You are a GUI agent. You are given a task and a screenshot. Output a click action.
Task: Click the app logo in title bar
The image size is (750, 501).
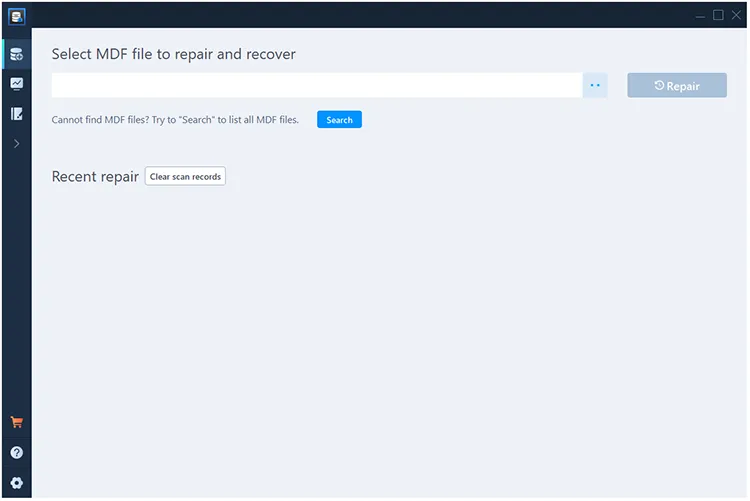click(17, 17)
